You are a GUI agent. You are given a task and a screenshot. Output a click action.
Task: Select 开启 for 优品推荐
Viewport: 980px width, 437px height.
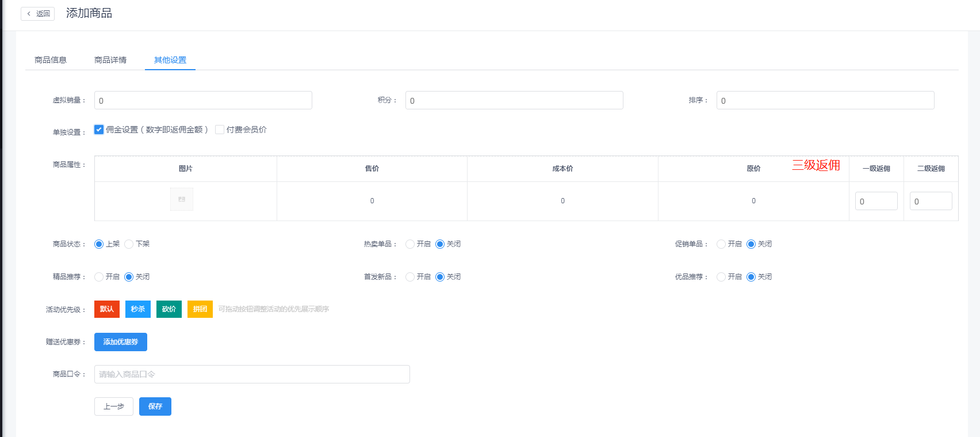tap(721, 277)
